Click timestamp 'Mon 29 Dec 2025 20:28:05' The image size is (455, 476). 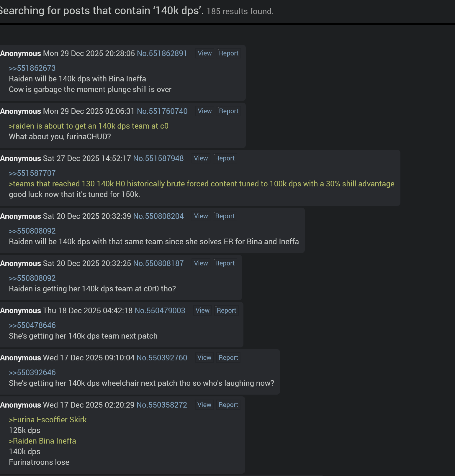[x=89, y=53]
